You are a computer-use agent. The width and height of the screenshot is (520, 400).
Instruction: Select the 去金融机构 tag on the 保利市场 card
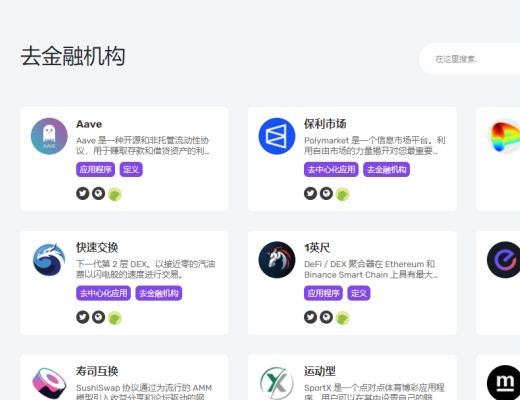pos(386,170)
